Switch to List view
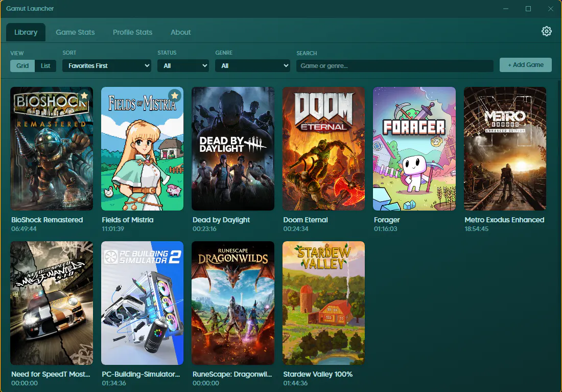 [x=45, y=65]
